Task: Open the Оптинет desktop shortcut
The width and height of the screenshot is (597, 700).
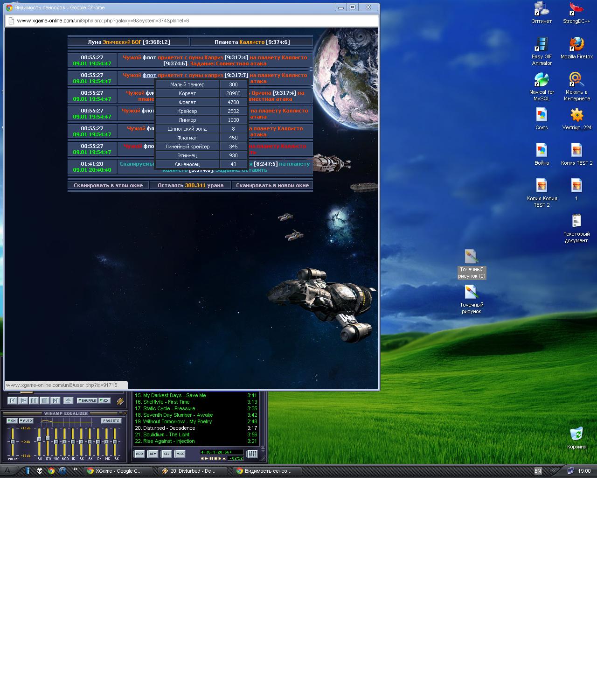Action: [541, 13]
